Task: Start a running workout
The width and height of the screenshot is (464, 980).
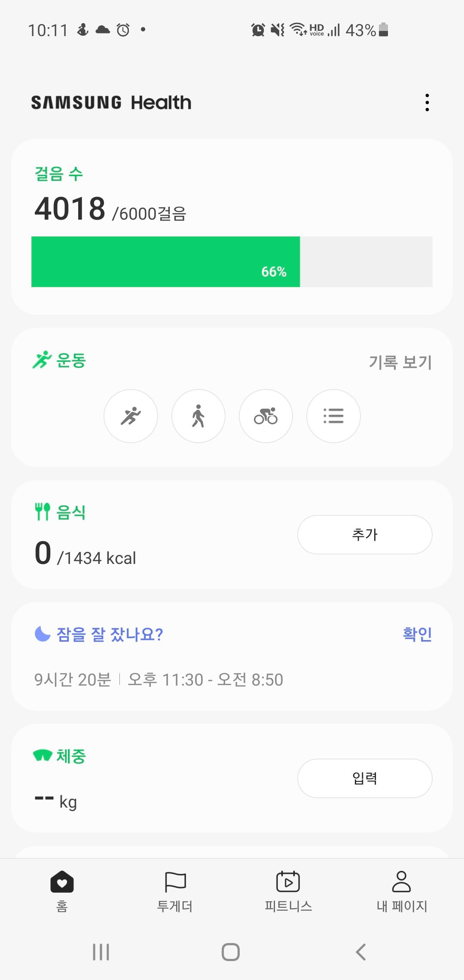Action: coord(131,416)
